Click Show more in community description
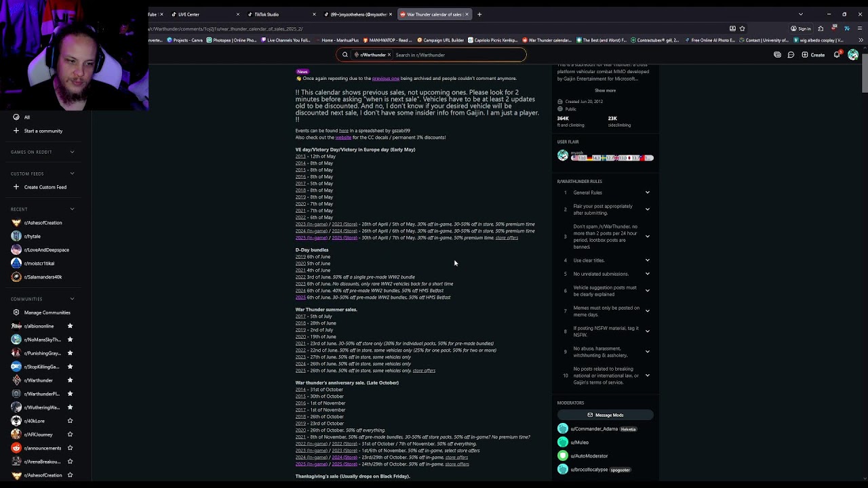This screenshot has height=488, width=868. click(606, 90)
